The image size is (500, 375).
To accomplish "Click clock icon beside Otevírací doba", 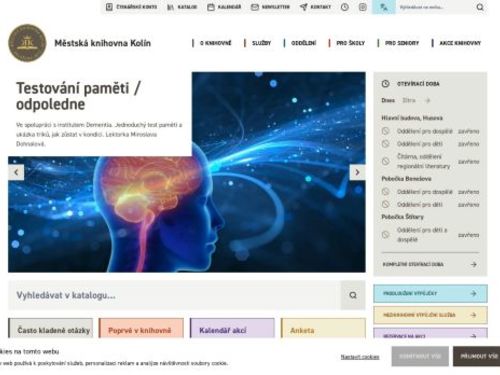I will pyautogui.click(x=386, y=84).
